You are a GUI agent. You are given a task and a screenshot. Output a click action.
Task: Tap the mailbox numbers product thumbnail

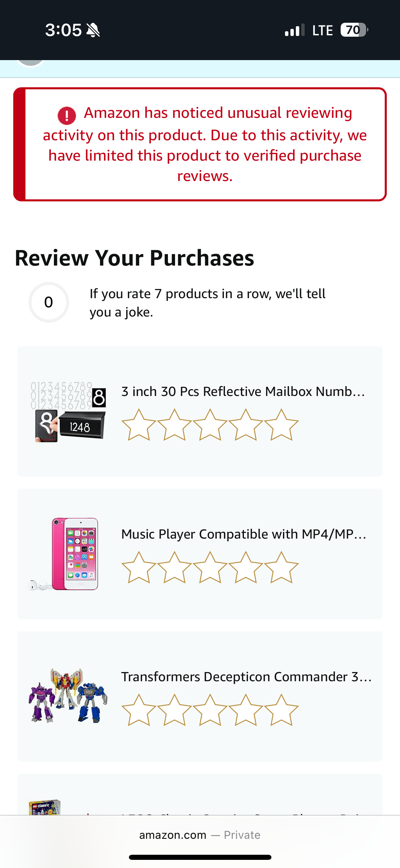click(x=68, y=411)
